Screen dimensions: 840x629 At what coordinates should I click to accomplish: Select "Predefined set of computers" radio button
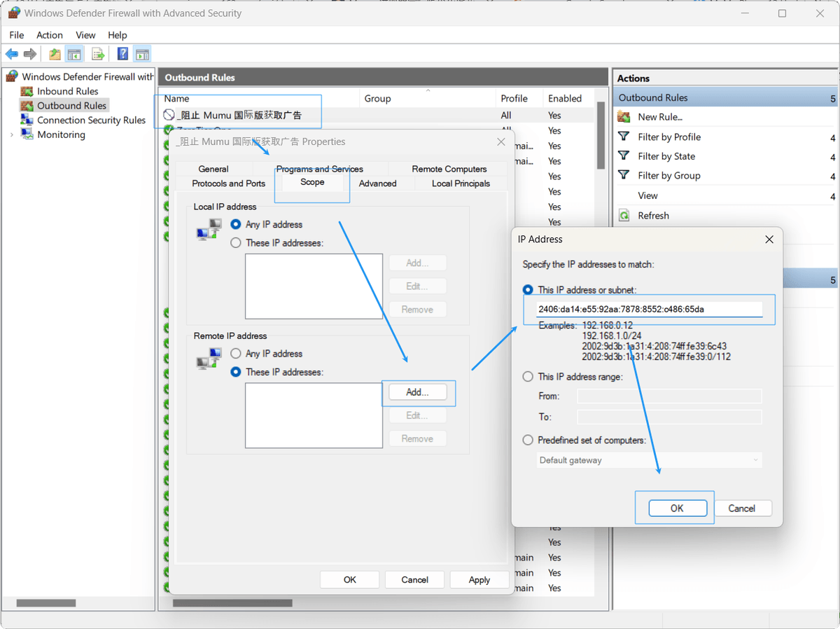click(528, 441)
